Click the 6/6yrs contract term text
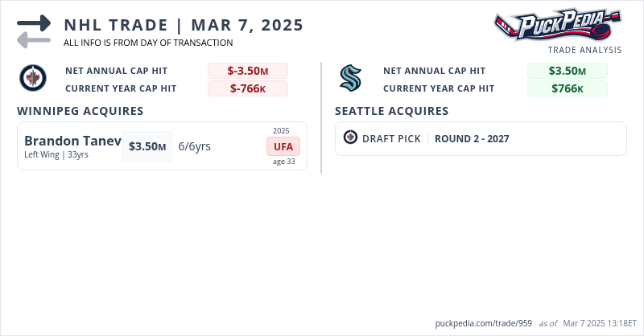The width and height of the screenshot is (644, 336). click(194, 146)
